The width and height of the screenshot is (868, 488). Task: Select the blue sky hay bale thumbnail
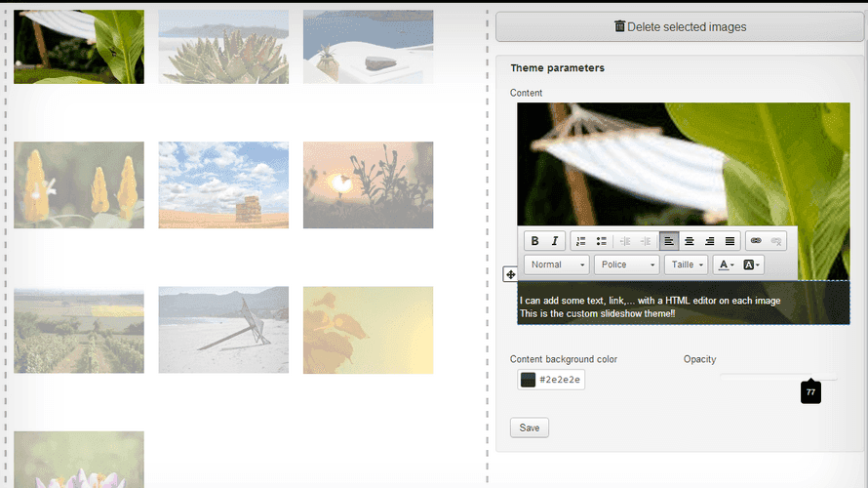click(223, 184)
